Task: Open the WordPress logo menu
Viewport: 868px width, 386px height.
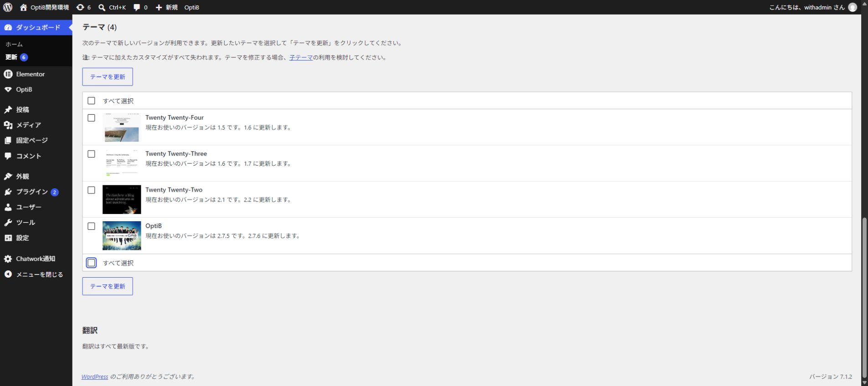Action: click(x=8, y=7)
